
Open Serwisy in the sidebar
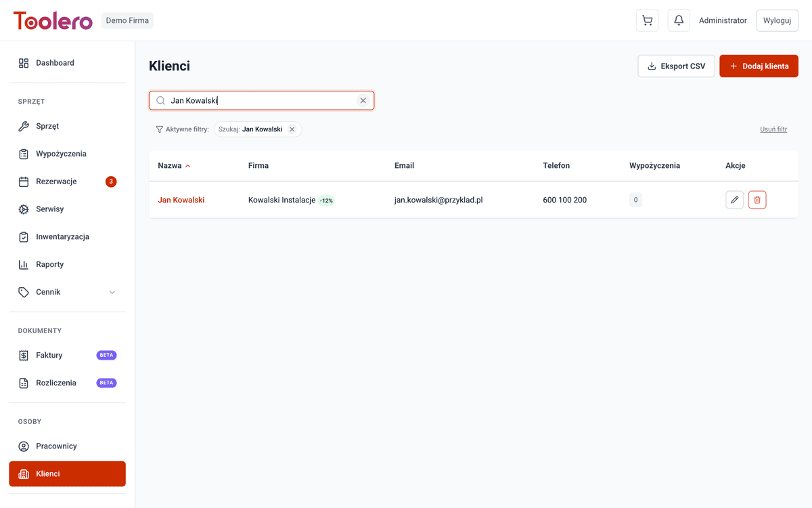click(x=67, y=209)
